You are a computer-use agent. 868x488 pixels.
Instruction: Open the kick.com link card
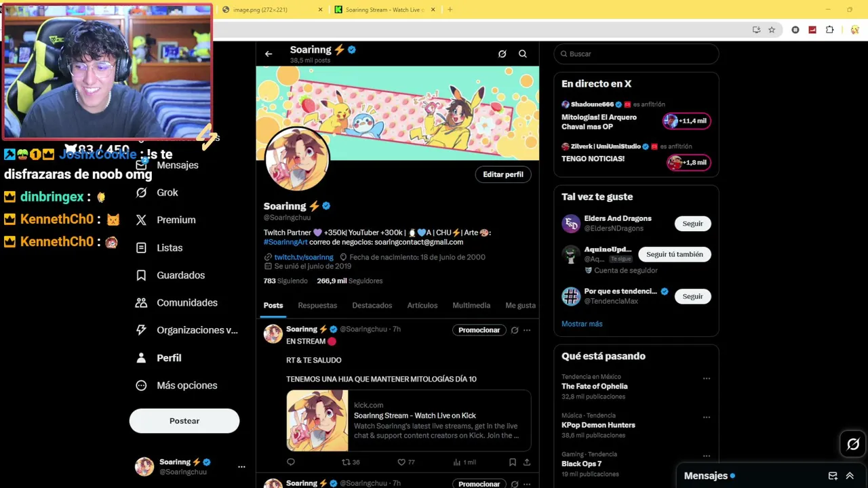[408, 421]
